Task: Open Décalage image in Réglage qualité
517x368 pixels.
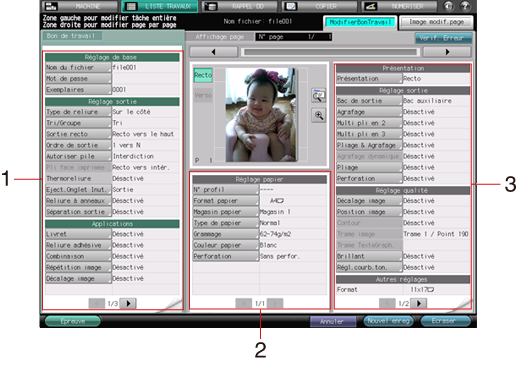Action: [369, 201]
